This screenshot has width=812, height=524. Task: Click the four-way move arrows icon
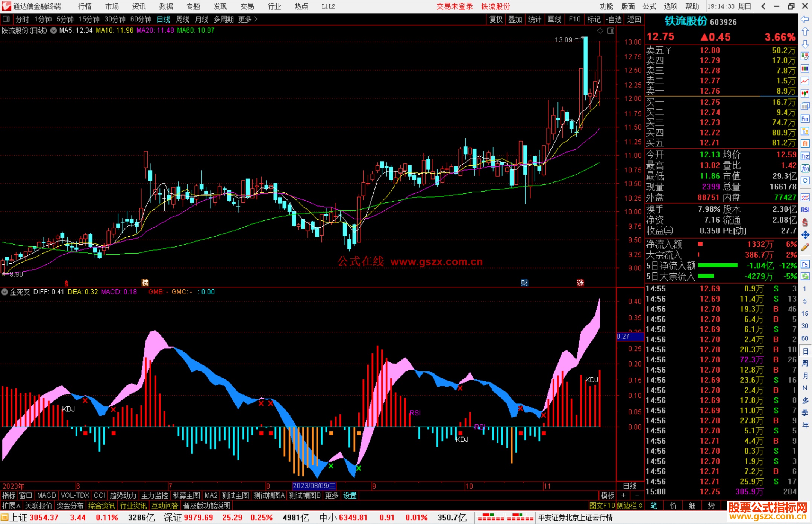click(x=805, y=235)
